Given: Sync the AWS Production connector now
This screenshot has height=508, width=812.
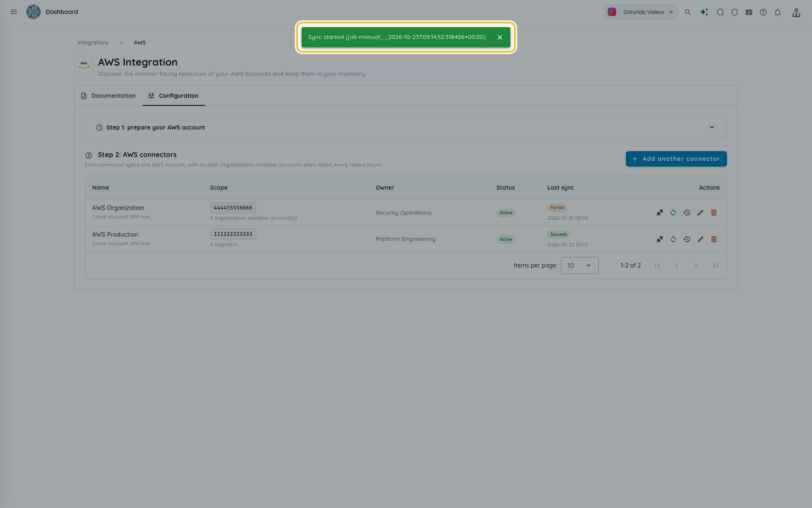Looking at the screenshot, I should click(673, 239).
